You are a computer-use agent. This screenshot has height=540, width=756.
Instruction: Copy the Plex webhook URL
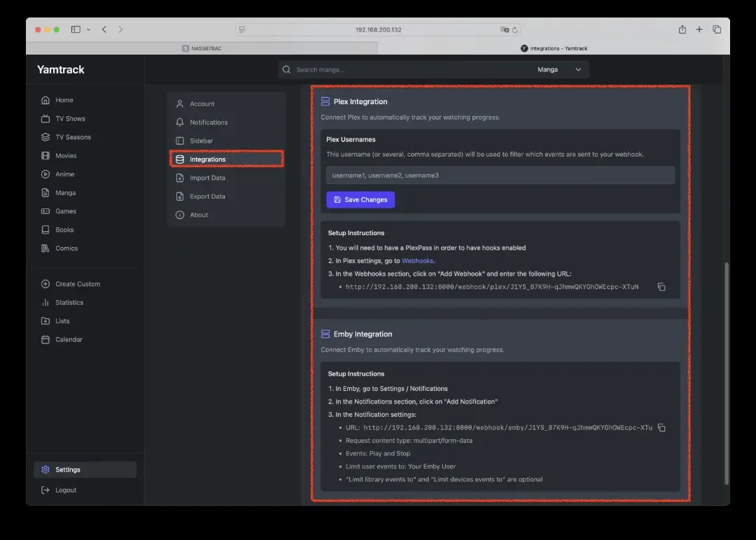point(661,287)
